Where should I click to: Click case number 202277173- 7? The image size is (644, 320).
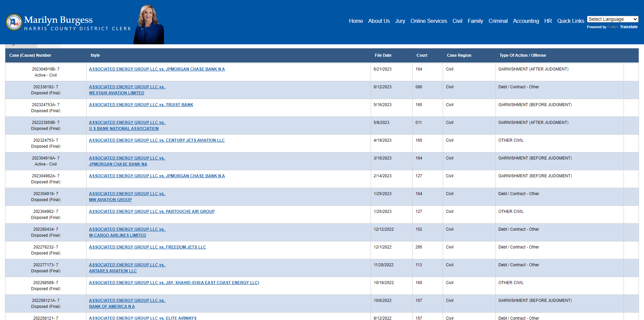click(46, 265)
